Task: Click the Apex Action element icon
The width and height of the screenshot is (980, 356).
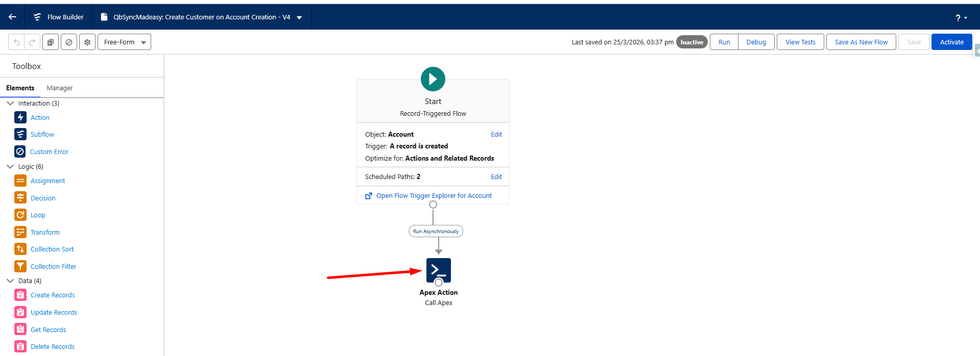Action: pyautogui.click(x=439, y=270)
